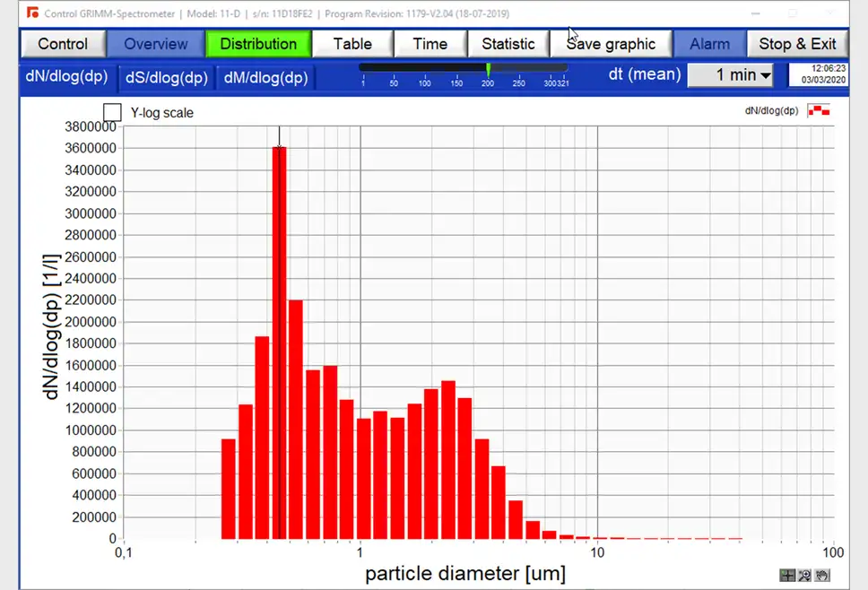868x590 pixels.
Task: Show the Statistic tab
Action: (508, 44)
